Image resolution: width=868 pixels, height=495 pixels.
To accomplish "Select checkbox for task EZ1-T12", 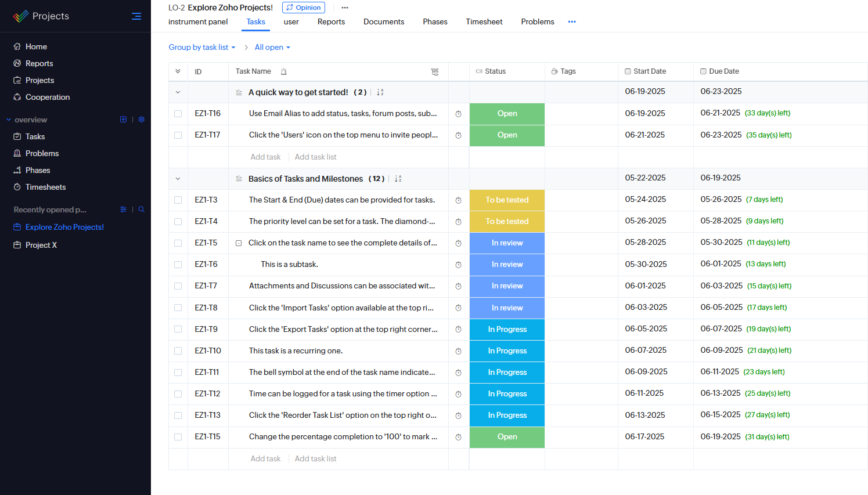I will pyautogui.click(x=178, y=394).
